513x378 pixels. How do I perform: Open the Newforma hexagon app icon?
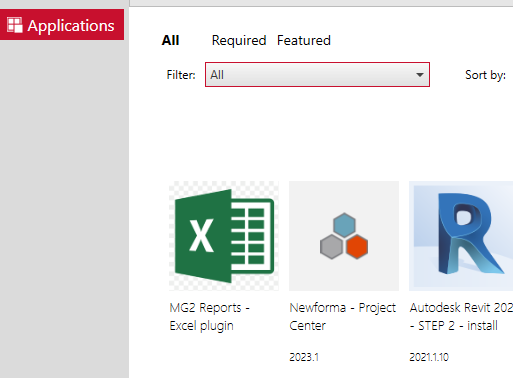coord(344,236)
